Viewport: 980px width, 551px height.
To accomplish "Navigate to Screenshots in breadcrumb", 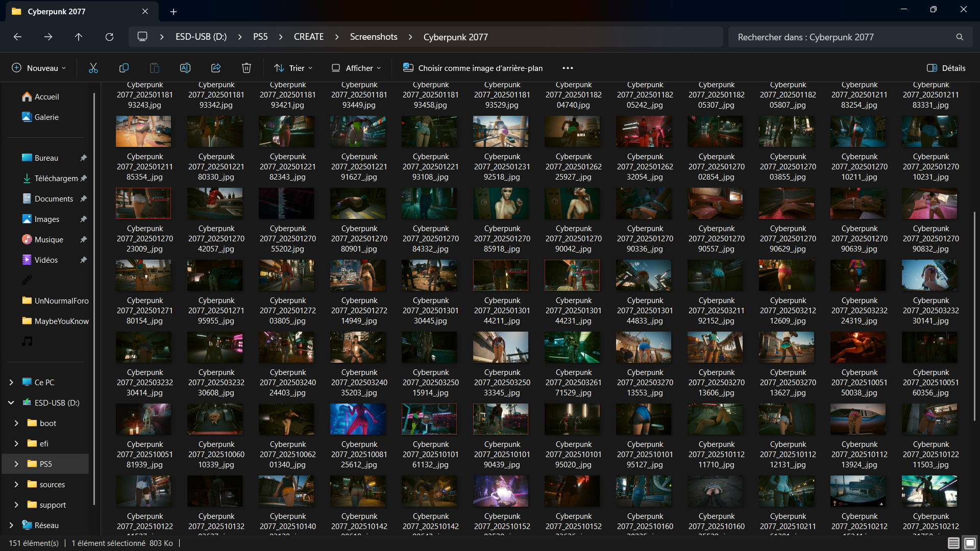I will 373,37.
